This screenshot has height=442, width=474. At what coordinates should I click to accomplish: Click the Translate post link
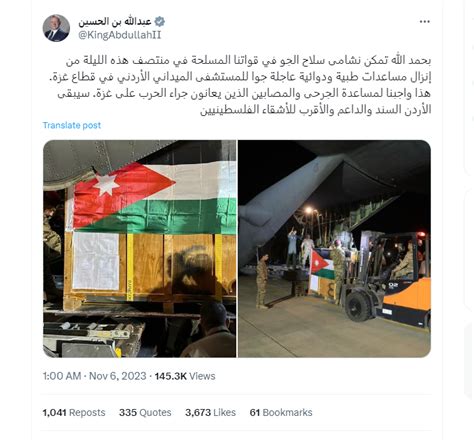tap(72, 125)
